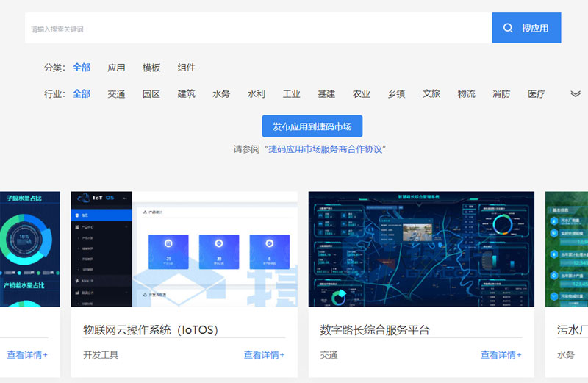Filter industry by 医疗
The width and height of the screenshot is (588, 383).
click(537, 94)
